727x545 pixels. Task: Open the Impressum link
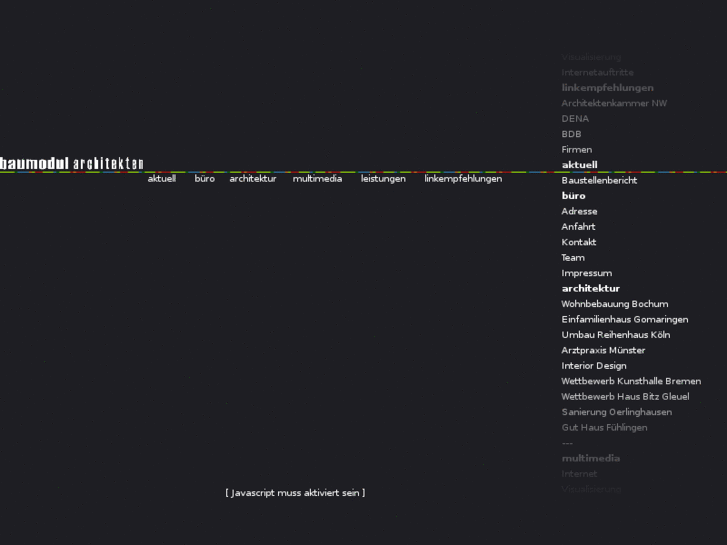(x=587, y=273)
